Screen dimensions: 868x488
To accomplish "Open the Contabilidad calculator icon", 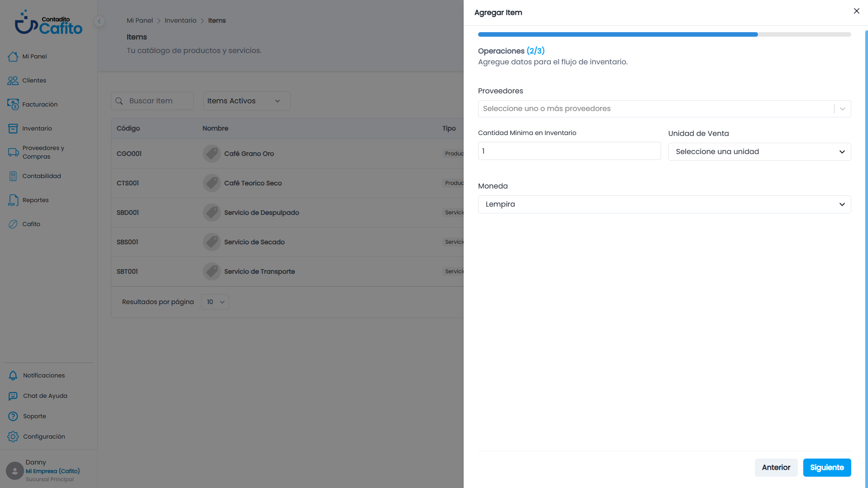I will 13,176.
